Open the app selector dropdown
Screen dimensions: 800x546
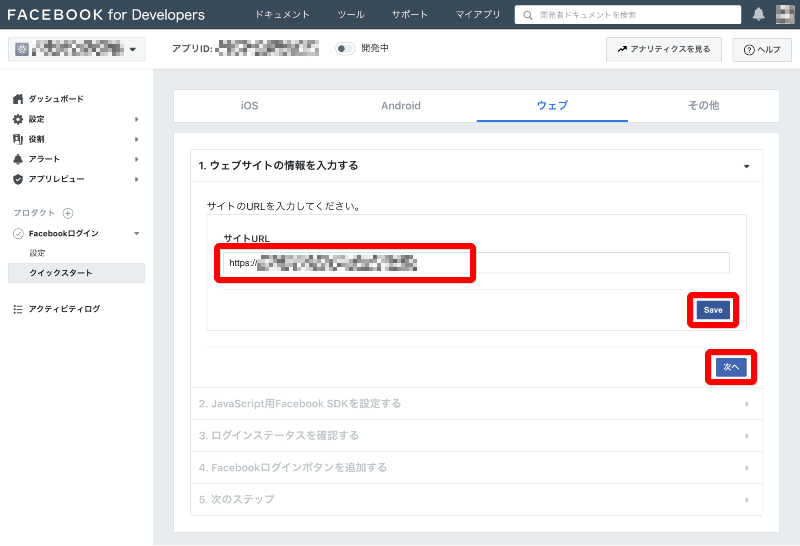77,49
